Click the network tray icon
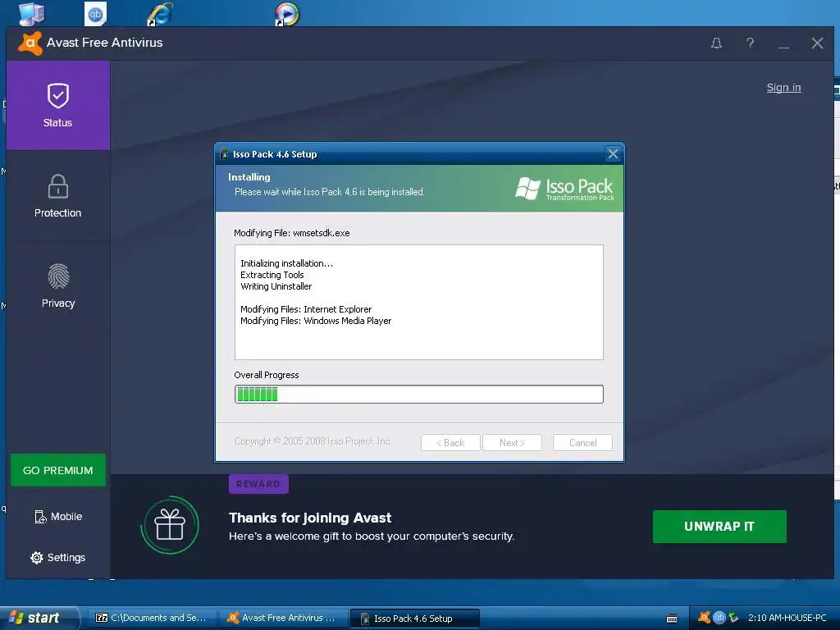The image size is (840, 630). [733, 618]
